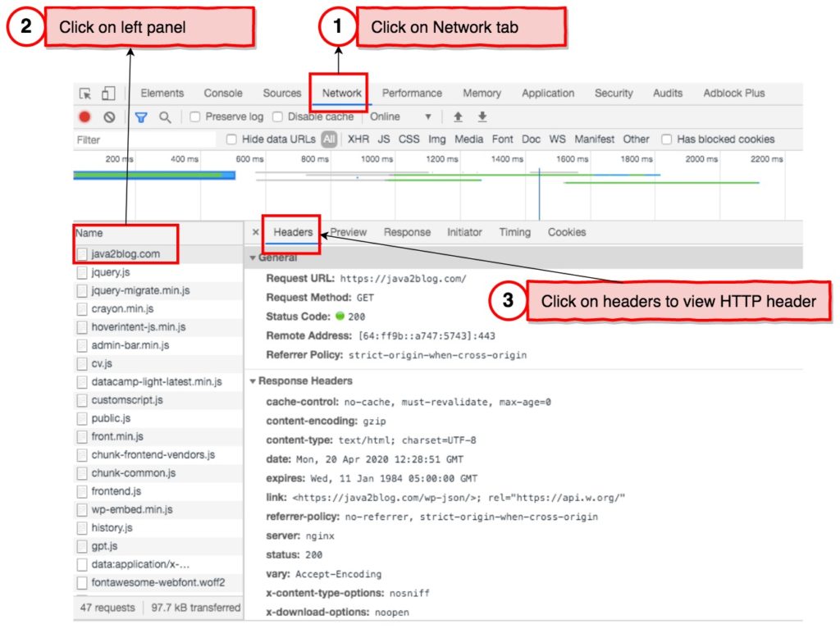Screen dimensions: 840x629
Task: Select the inspect element cursor icon
Action: coord(84,93)
